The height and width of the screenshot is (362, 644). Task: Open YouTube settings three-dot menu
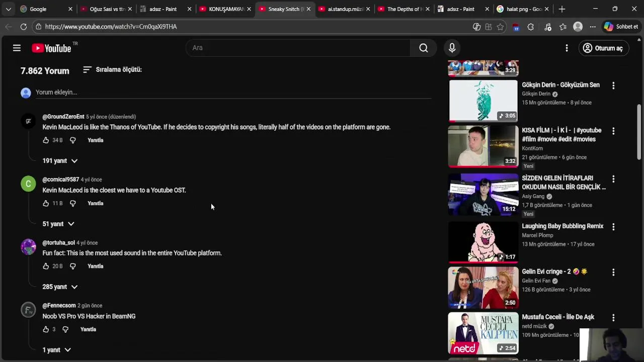click(x=567, y=48)
